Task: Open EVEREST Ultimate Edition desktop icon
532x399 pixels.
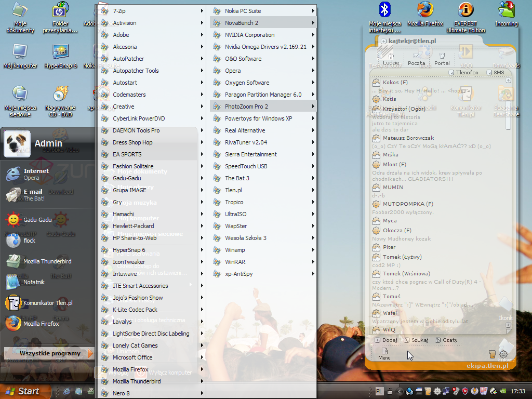Action: [465, 18]
